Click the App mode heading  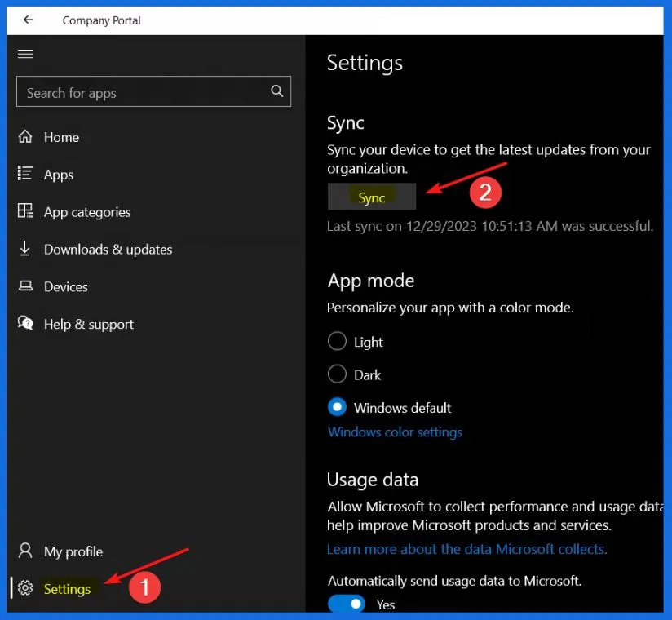[371, 281]
